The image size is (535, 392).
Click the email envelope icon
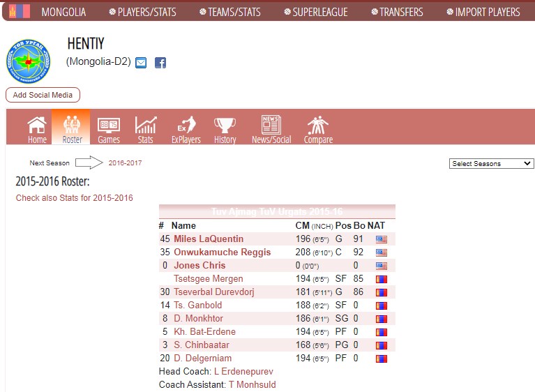tap(141, 63)
